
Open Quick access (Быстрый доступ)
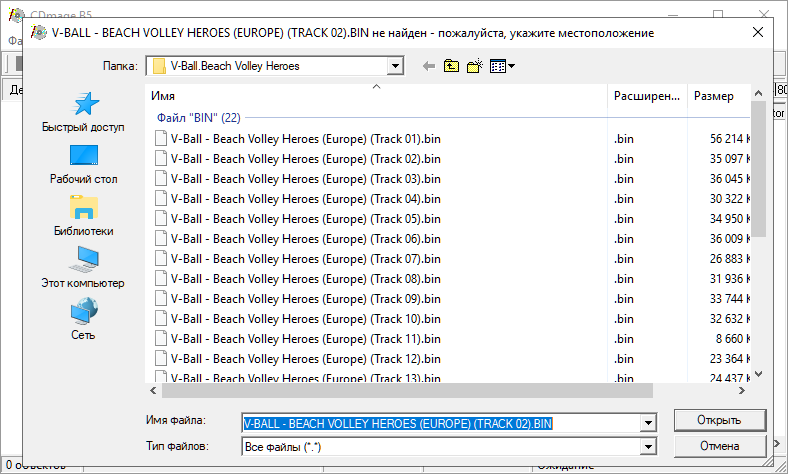83,113
